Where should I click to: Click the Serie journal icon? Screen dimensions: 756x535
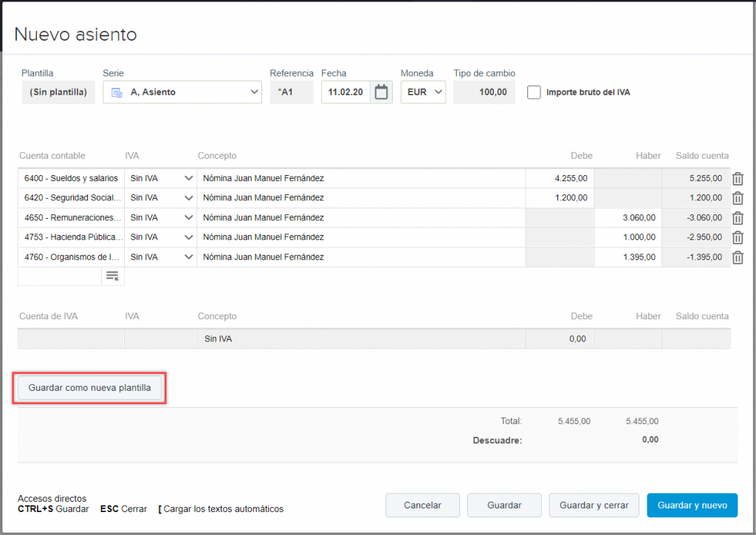117,92
